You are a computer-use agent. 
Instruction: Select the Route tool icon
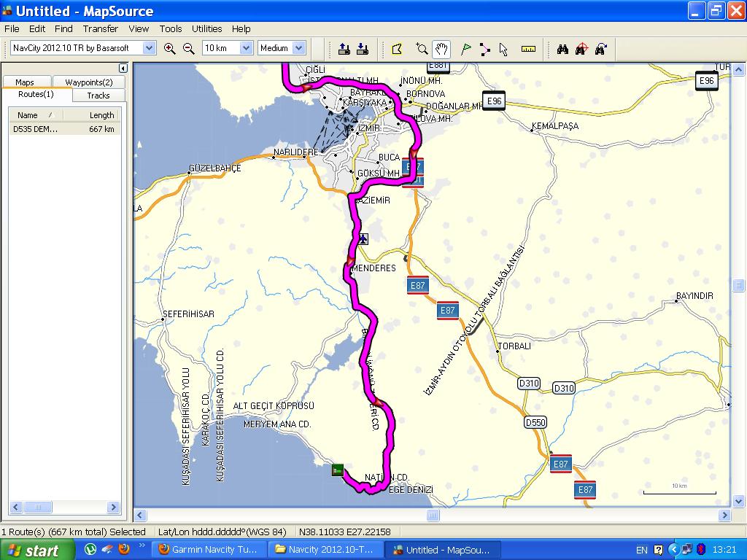click(x=485, y=49)
